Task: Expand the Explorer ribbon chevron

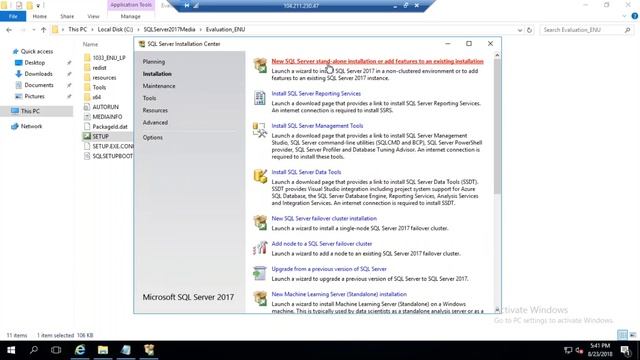Action: (624, 16)
